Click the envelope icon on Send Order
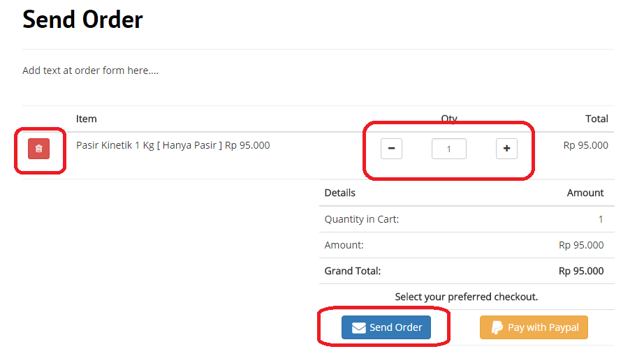Viewport: 644px width, 356px height. [359, 328]
